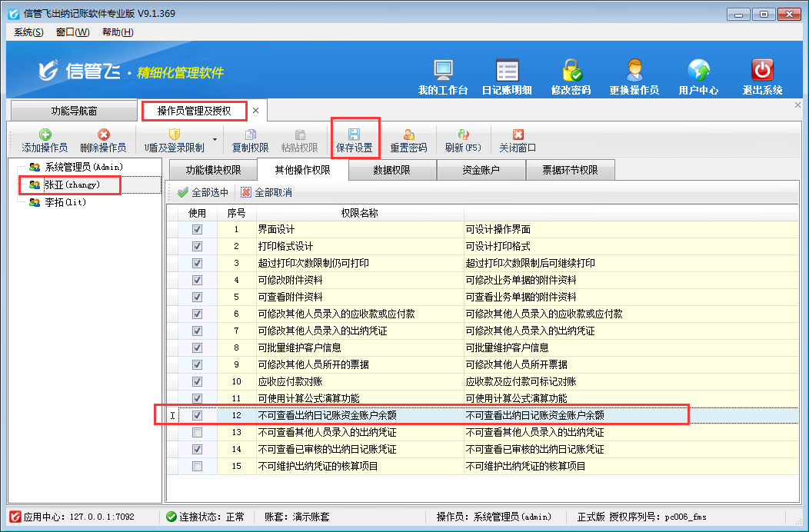Uncheck permission 12 不可查看出纳日记账资金账户余额
Image resolution: width=809 pixels, height=532 pixels.
pyautogui.click(x=198, y=415)
